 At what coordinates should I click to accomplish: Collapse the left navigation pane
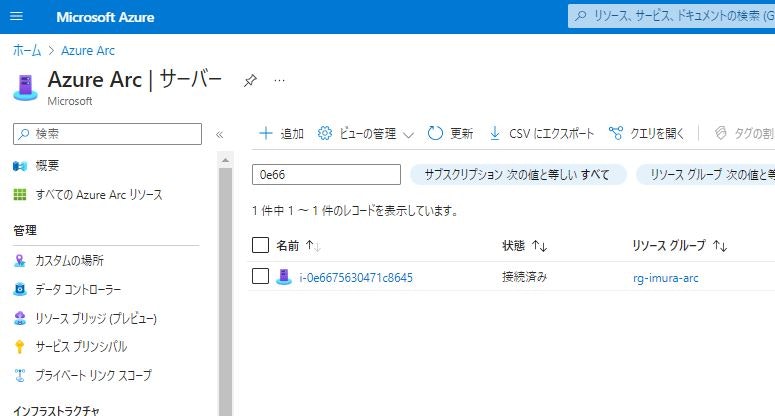(x=219, y=134)
